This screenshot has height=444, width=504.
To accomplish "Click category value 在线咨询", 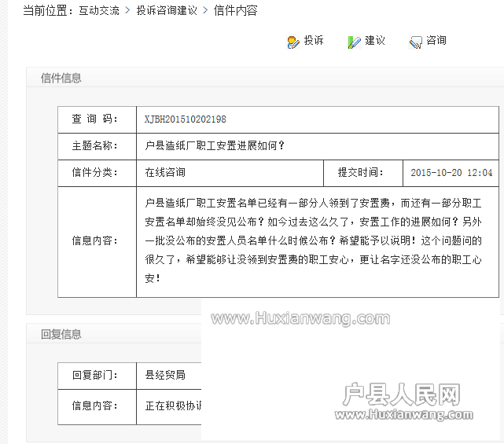I will pos(165,173).
